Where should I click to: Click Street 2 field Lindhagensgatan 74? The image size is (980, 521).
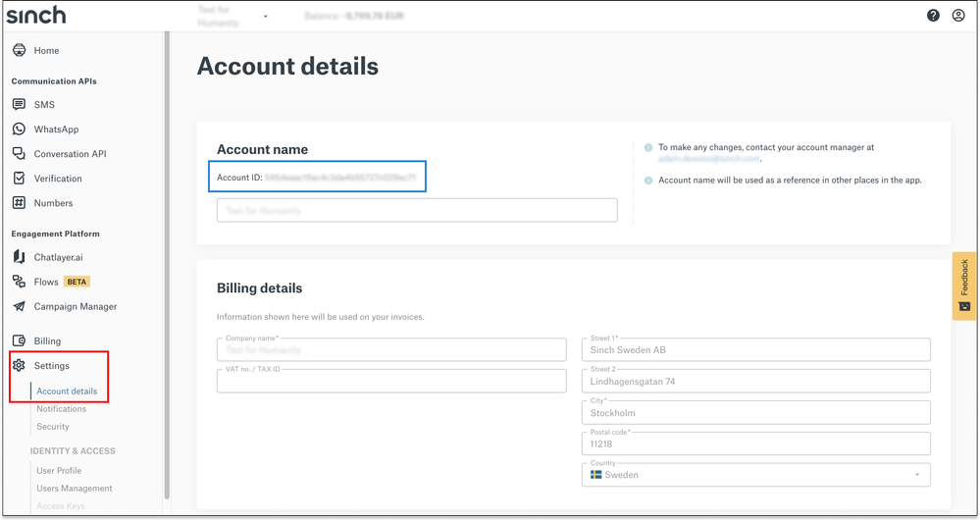point(755,381)
